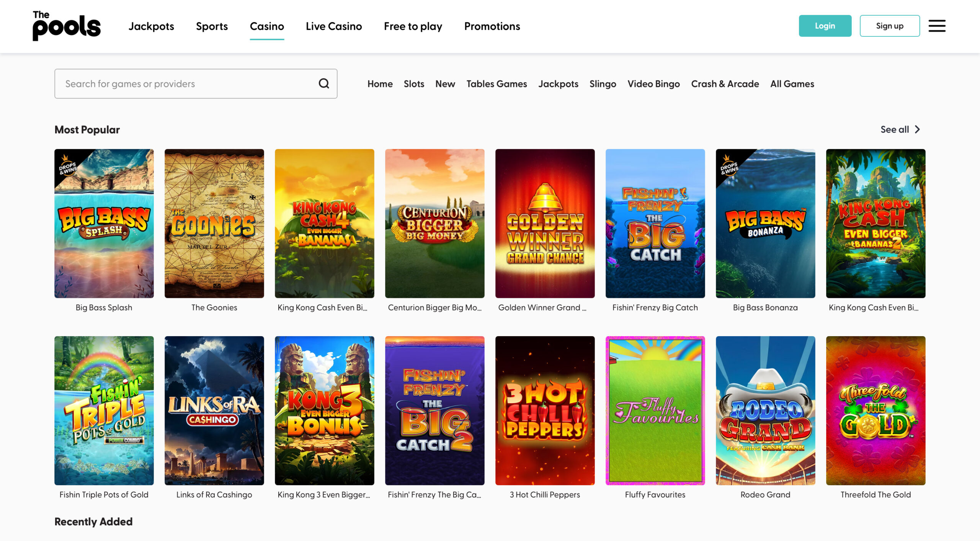Click the Fluffy Favourites title text
980x541 pixels.
[x=655, y=495]
